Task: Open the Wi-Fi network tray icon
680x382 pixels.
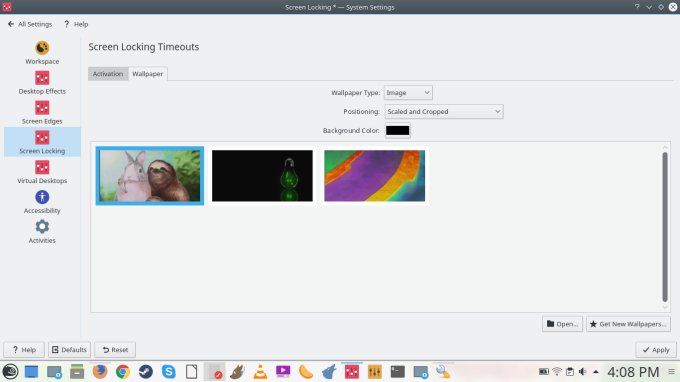Action: 557,372
